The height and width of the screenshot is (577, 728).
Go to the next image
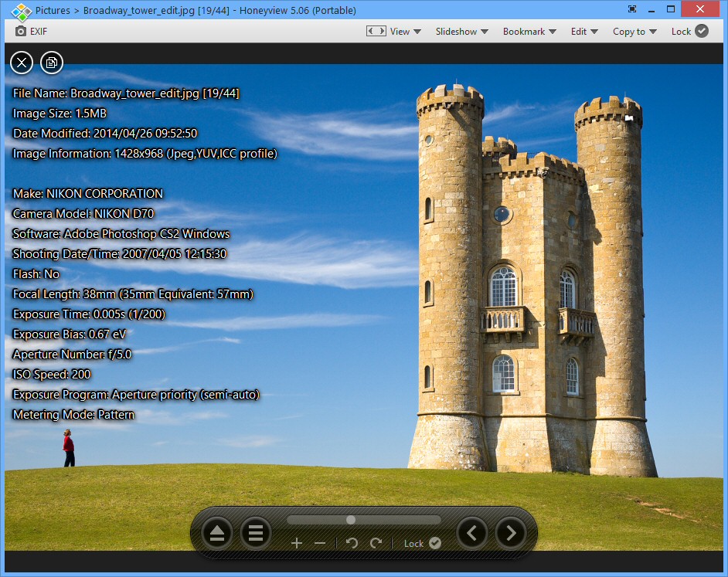(x=511, y=533)
